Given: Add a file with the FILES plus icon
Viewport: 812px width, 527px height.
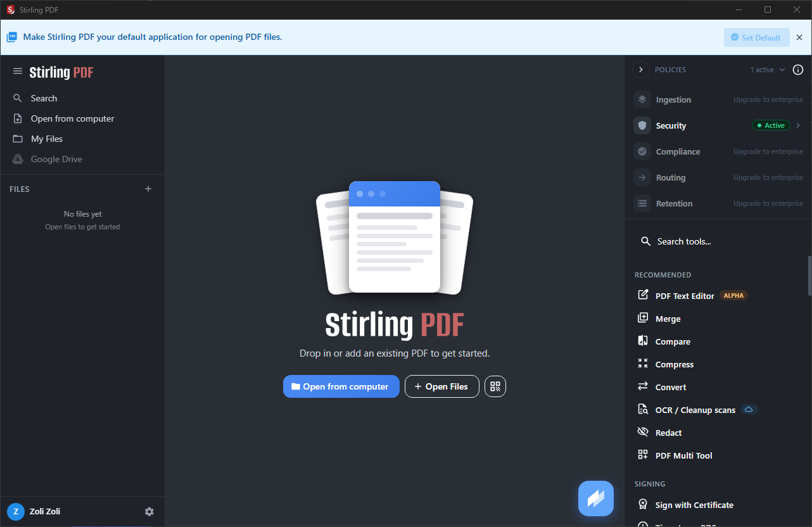Looking at the screenshot, I should point(148,189).
